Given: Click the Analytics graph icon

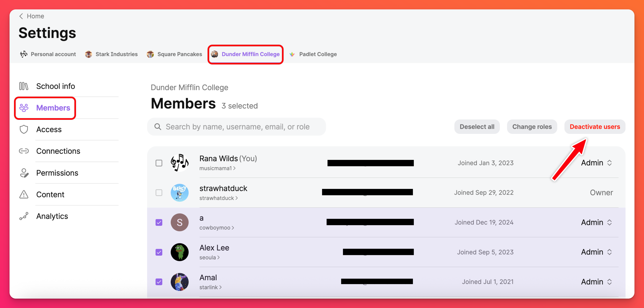Looking at the screenshot, I should click(24, 216).
